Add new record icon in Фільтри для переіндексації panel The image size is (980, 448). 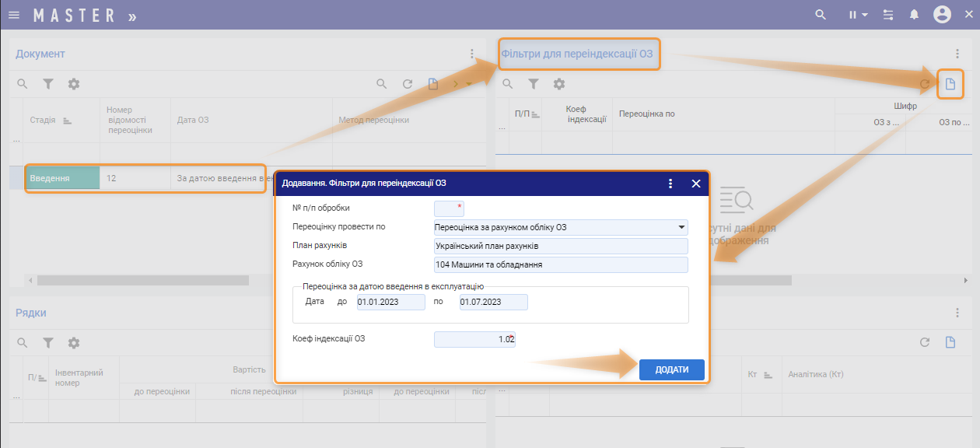coord(950,84)
